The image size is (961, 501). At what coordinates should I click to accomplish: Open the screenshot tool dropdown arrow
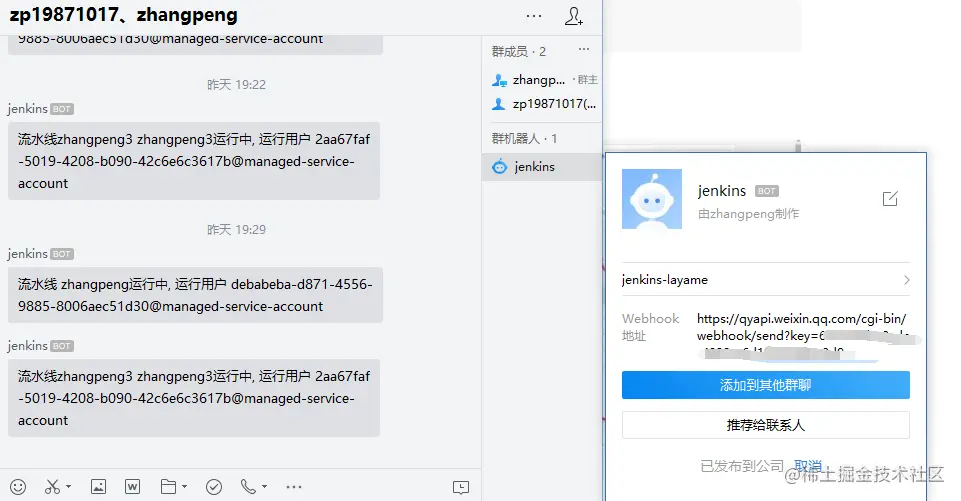pos(68,486)
